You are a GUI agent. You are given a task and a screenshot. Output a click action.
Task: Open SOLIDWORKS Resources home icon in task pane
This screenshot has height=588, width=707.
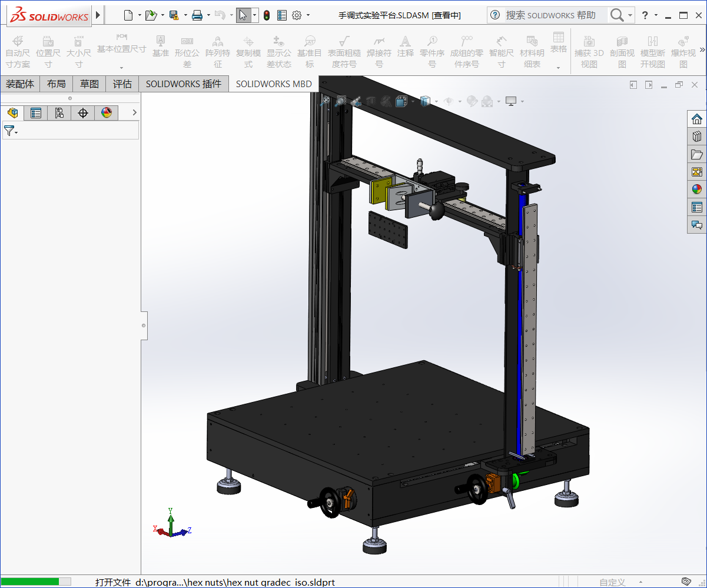(697, 119)
